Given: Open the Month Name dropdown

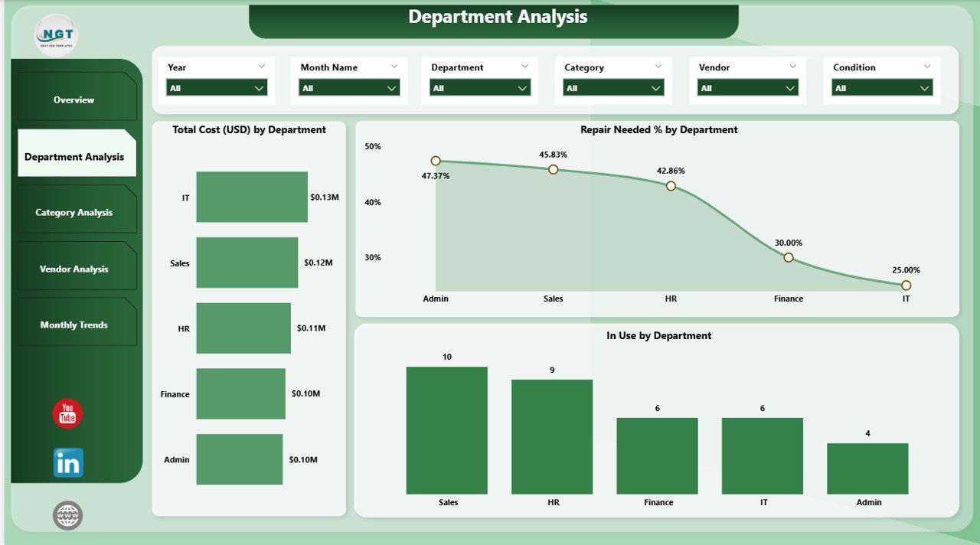Looking at the screenshot, I should pyautogui.click(x=349, y=88).
